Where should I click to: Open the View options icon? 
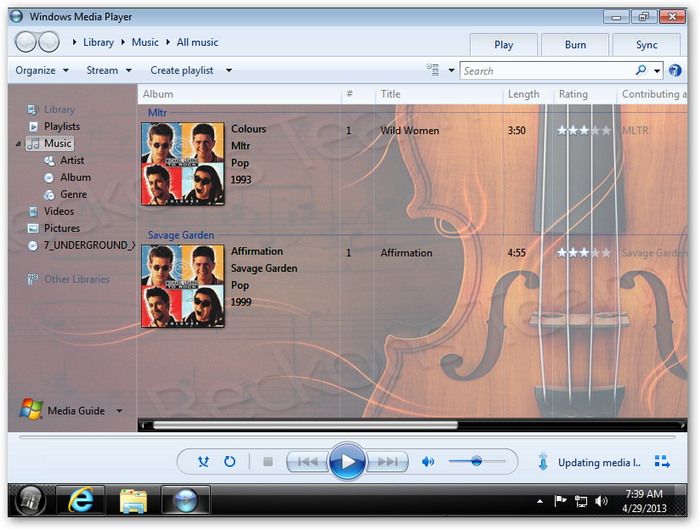point(433,70)
